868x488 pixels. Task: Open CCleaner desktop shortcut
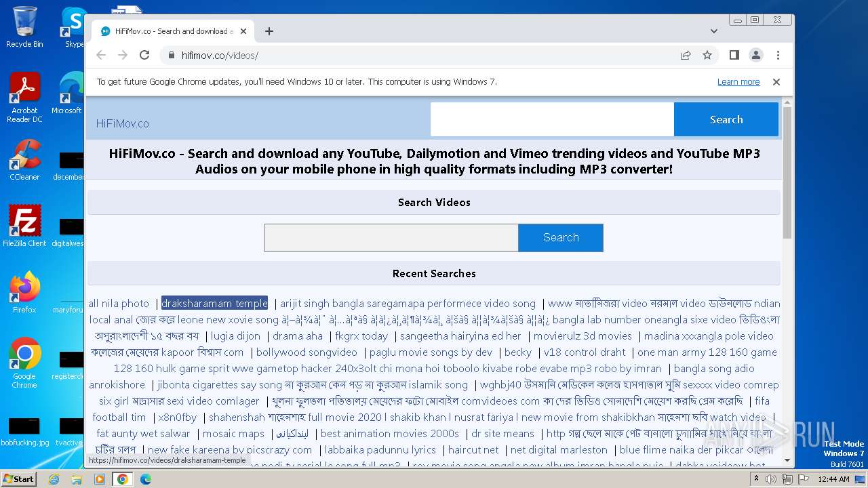[24, 160]
